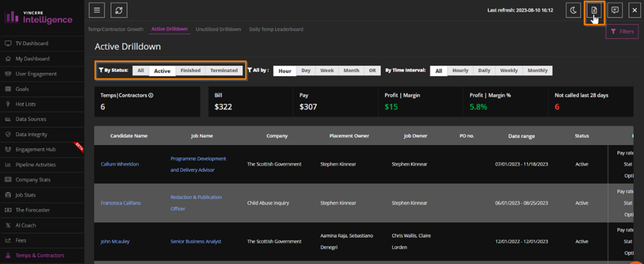Select Finished status filter
This screenshot has width=644, height=264.
pos(190,70)
